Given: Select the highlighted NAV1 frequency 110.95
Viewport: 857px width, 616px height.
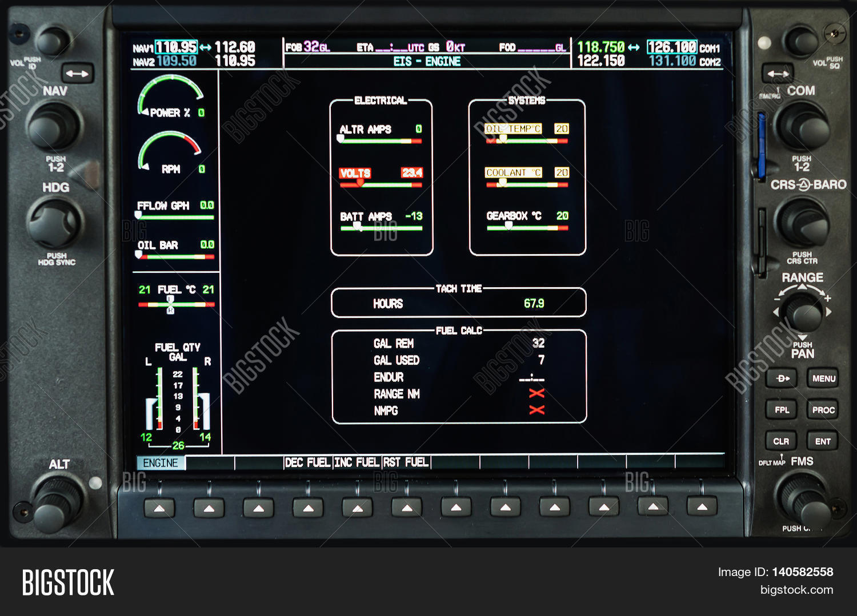Looking at the screenshot, I should click(177, 47).
